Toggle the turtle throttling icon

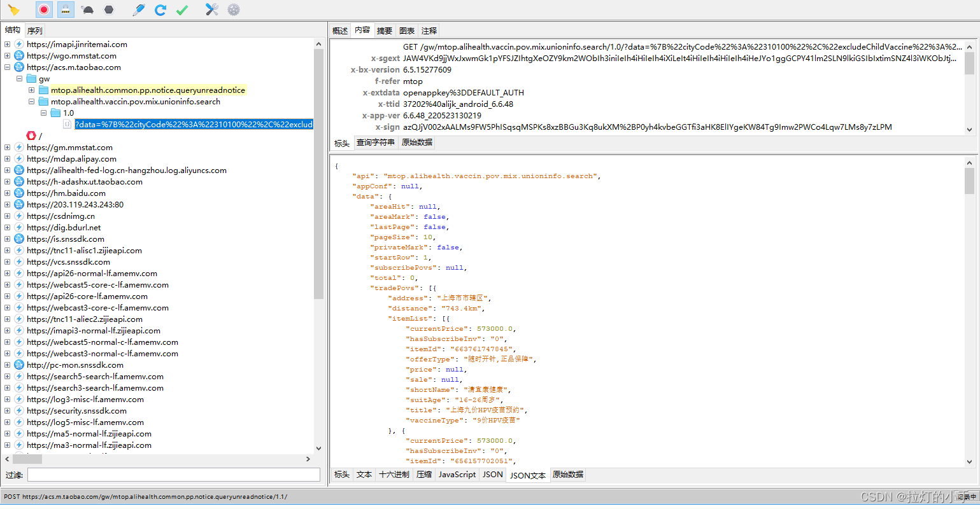[x=88, y=10]
